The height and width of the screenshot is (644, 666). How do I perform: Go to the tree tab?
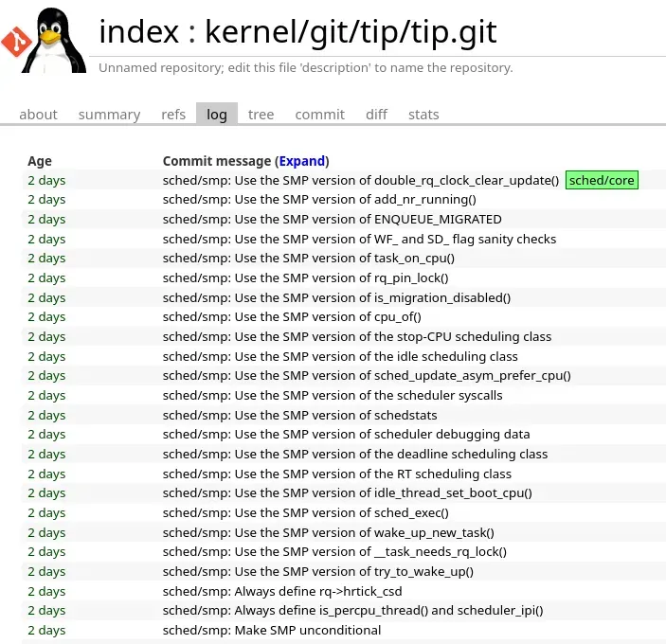[x=261, y=115]
